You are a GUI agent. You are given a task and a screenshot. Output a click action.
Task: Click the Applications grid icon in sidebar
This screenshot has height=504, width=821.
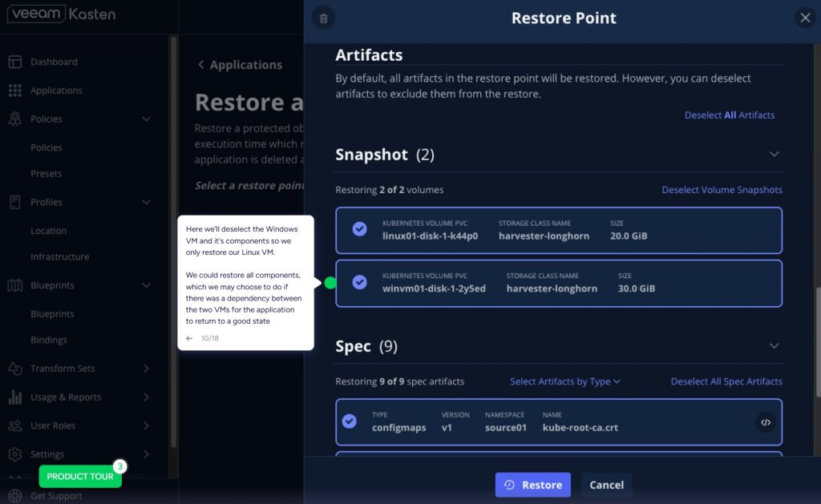click(14, 91)
